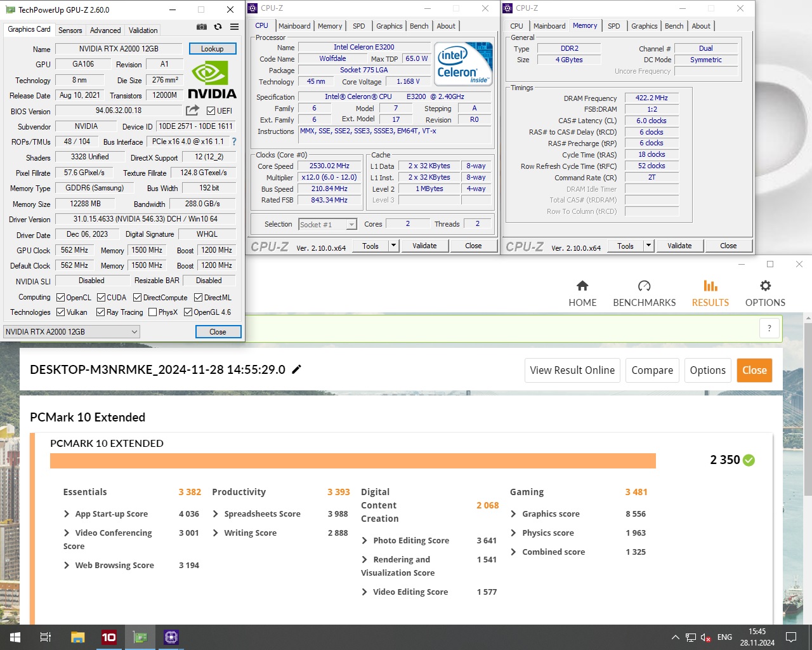
Task: Switch to GPU-Z taskbar icon
Action: (x=140, y=637)
